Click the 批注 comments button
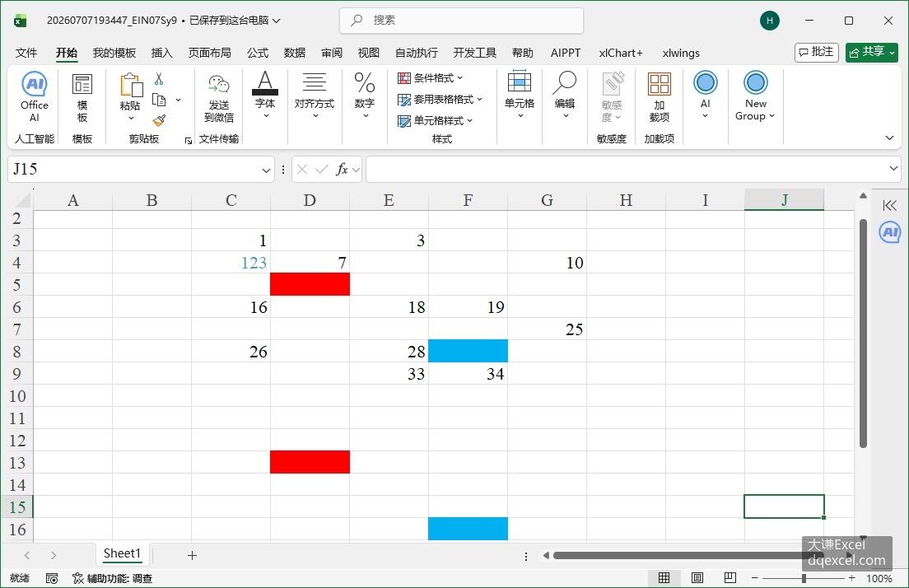The height and width of the screenshot is (588, 909). pos(816,52)
